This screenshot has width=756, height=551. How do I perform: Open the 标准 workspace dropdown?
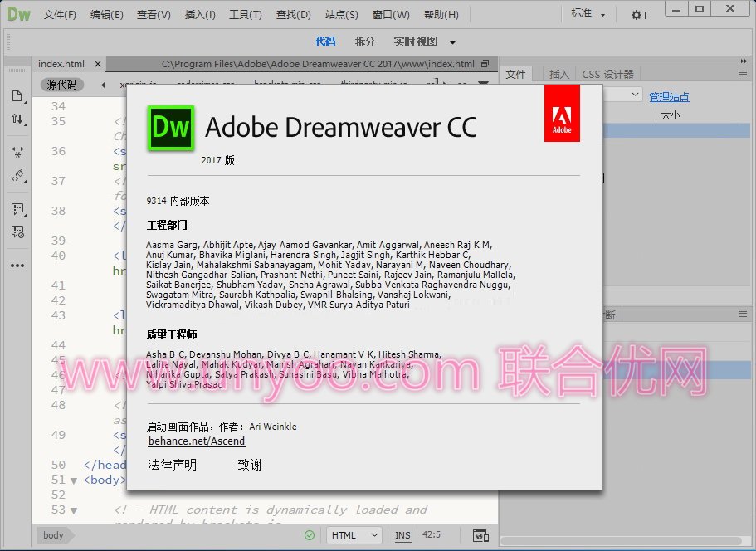point(588,14)
